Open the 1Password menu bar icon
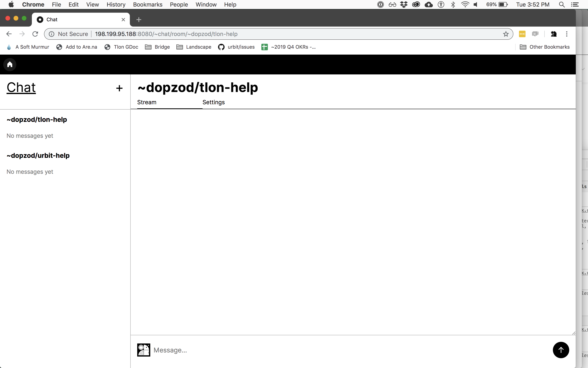Screen dimensions: 588x368 click(381, 4)
